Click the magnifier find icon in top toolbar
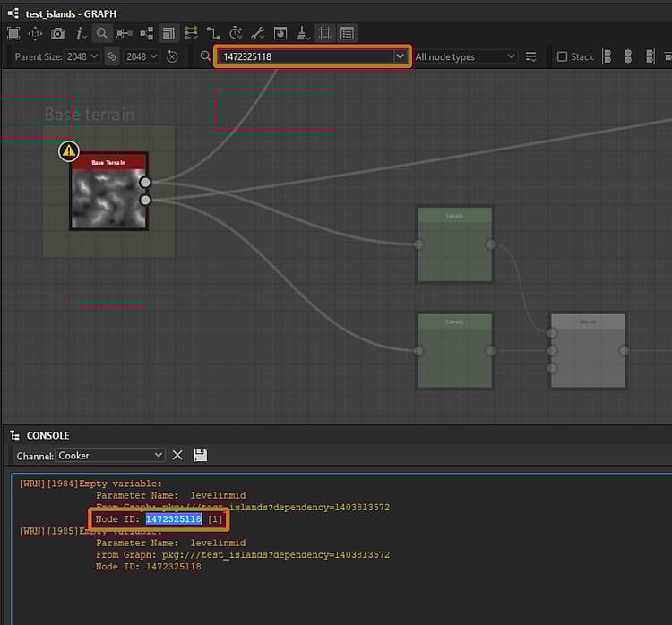This screenshot has width=672, height=625. [x=101, y=33]
